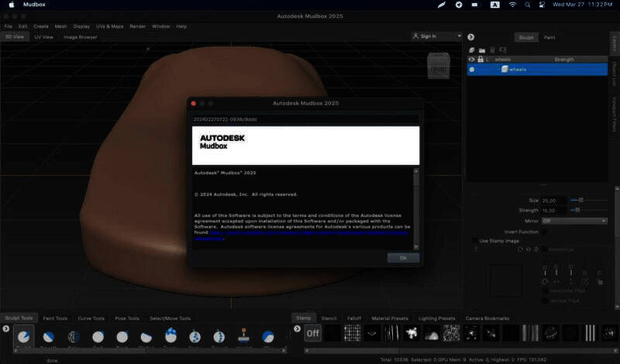Select the Pinch sculpt tool
Image resolution: width=620 pixels, height=364 pixels.
coord(122,337)
